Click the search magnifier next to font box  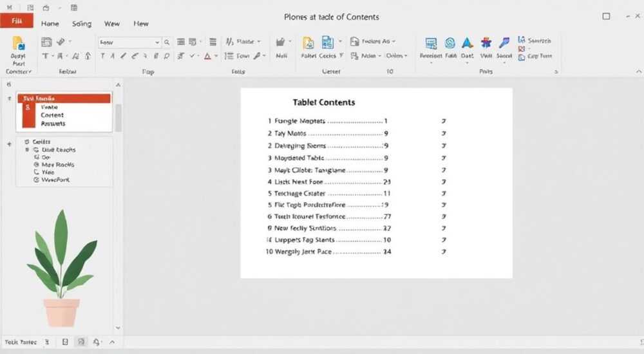click(167, 42)
